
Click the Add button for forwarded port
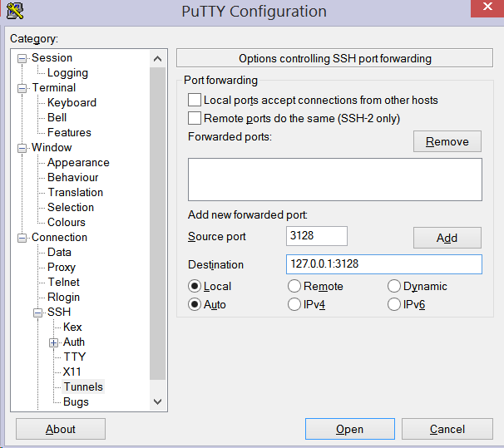tap(447, 238)
